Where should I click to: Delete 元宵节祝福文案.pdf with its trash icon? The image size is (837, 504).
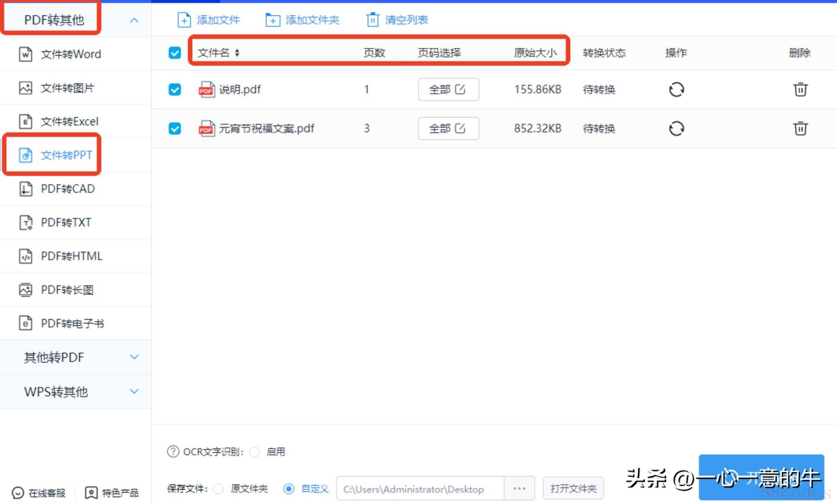(x=800, y=128)
